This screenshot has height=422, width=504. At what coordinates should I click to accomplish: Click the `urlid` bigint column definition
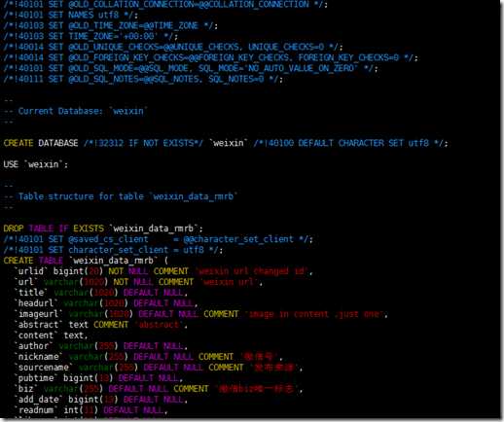(163, 271)
